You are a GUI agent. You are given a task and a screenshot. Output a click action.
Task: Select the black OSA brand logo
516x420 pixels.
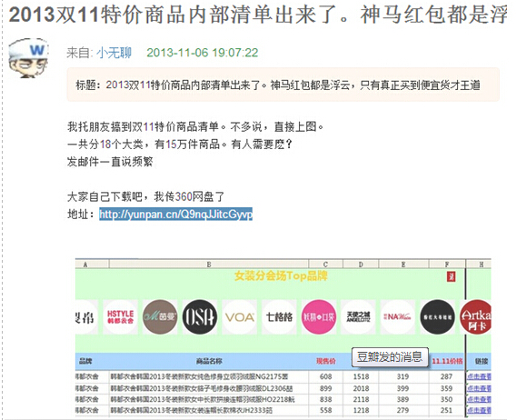(x=200, y=317)
